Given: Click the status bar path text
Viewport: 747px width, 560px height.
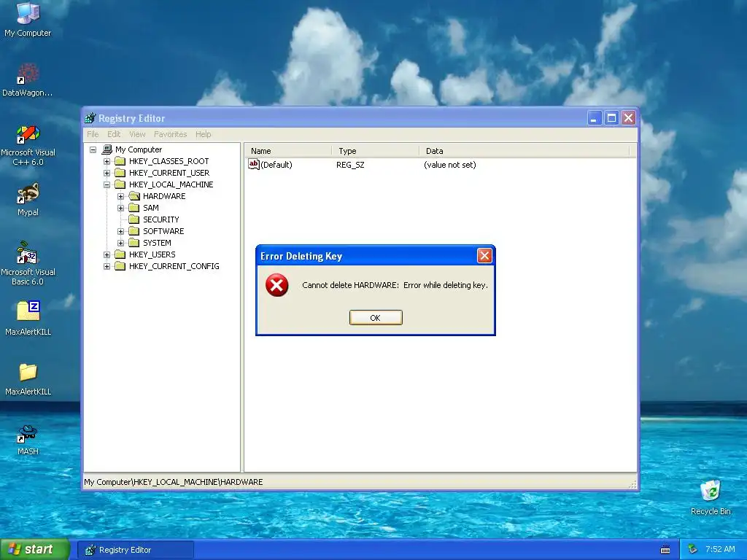Looking at the screenshot, I should click(174, 482).
